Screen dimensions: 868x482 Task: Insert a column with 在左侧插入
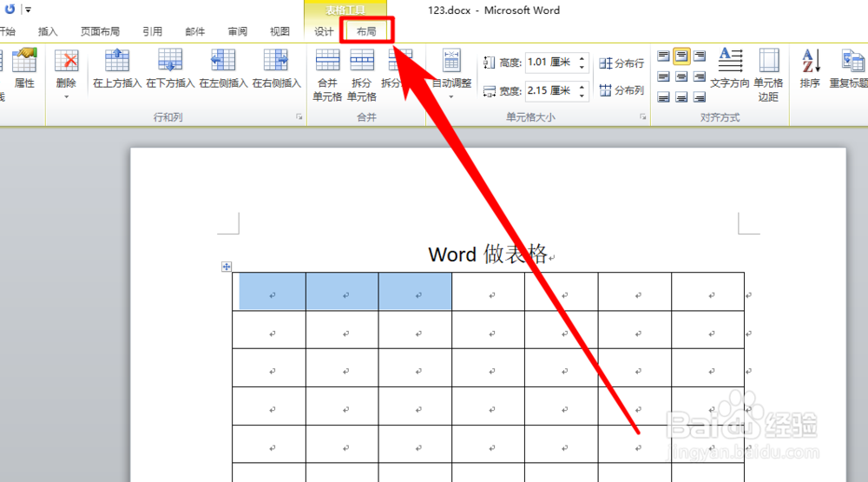click(x=223, y=69)
